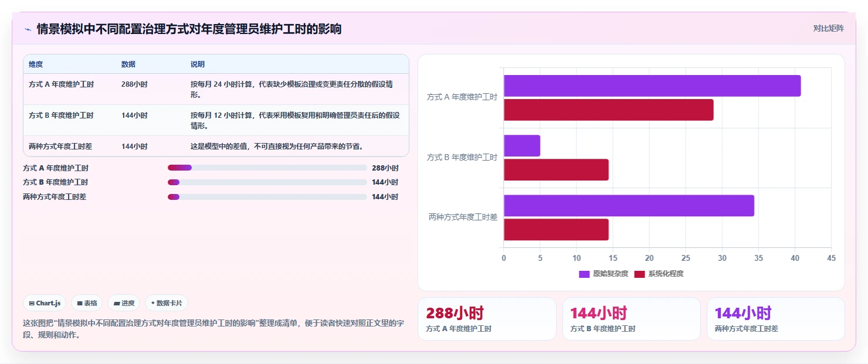
Task: Click the card title about 年度管理员维护工时
Action: (x=189, y=29)
